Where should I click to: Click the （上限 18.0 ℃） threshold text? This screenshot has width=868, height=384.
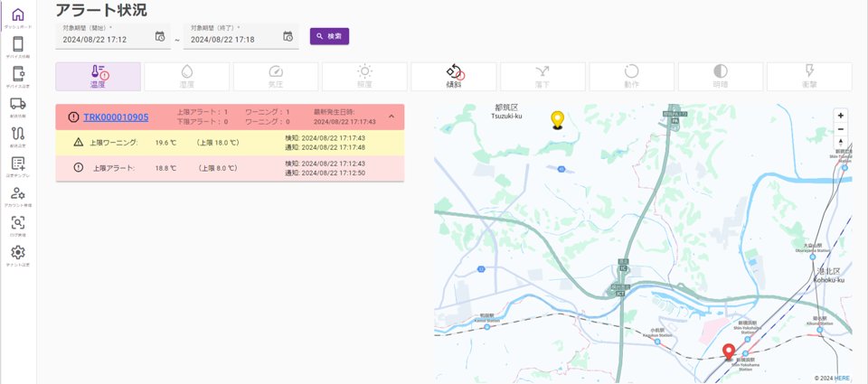[x=218, y=143]
